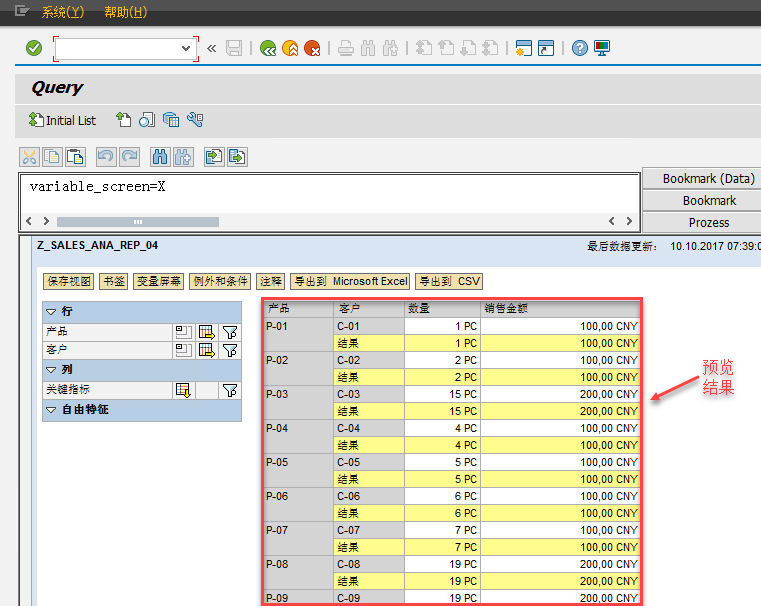This screenshot has width=761, height=606.
Task: Open SAP Help question mark icon
Action: click(x=580, y=48)
